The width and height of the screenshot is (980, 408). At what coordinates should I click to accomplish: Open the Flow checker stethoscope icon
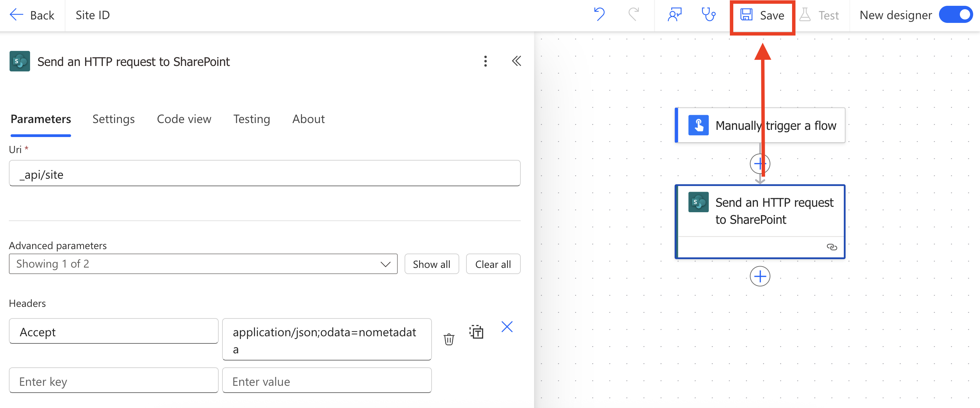point(708,14)
